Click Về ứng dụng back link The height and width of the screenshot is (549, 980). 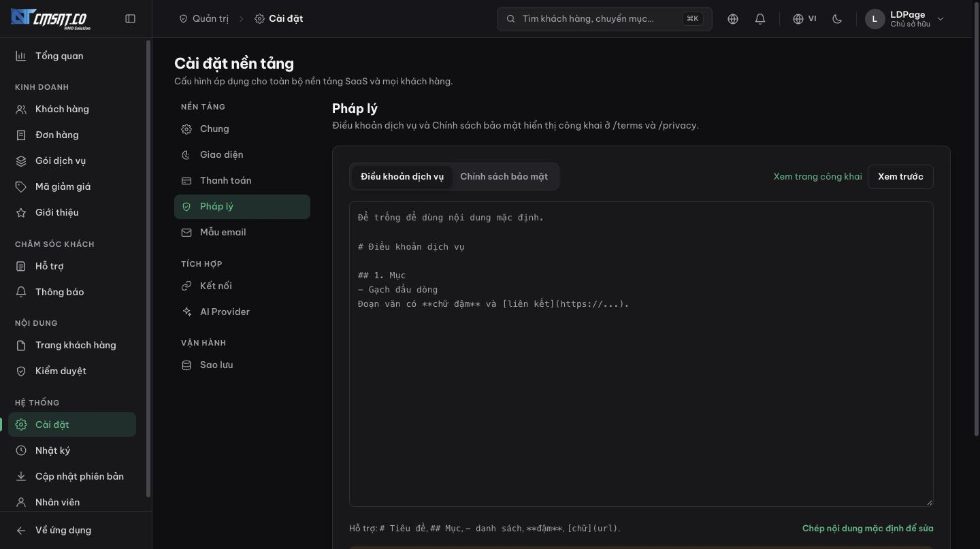[72, 530]
